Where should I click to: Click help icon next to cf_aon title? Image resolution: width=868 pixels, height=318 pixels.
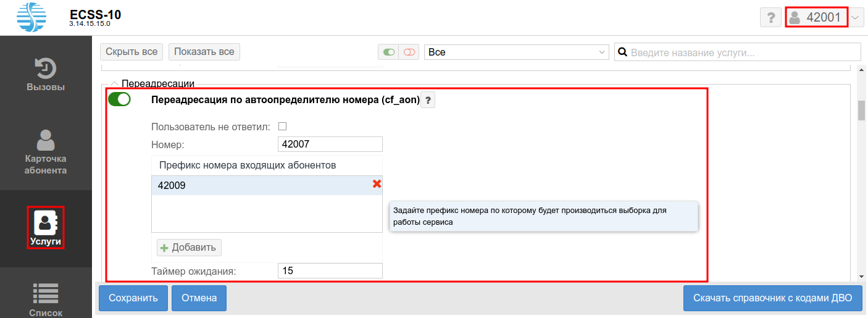pos(428,100)
